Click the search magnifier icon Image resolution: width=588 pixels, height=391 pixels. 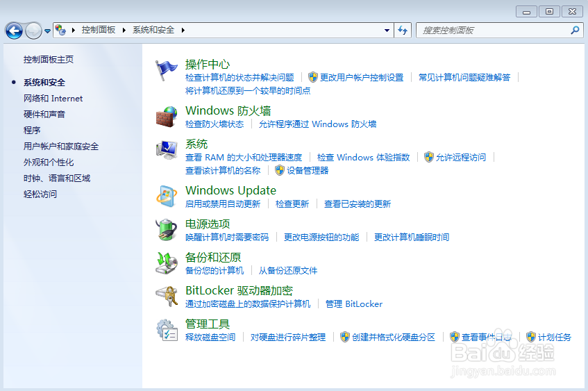(575, 30)
